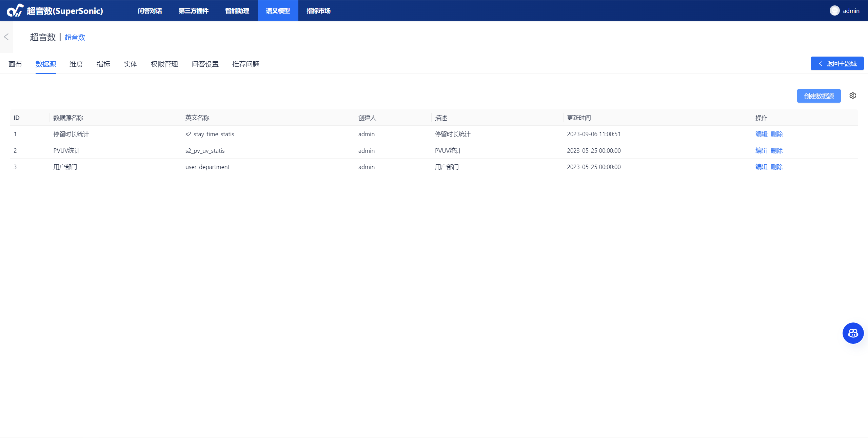The width and height of the screenshot is (868, 438).
Task: Click the blue 超音数 breadcrumb link
Action: 75,37
